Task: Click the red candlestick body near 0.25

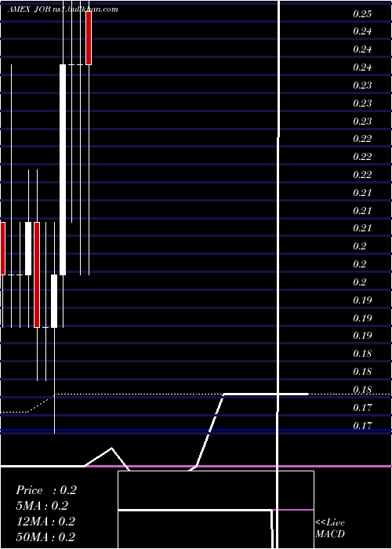Action: (x=89, y=38)
